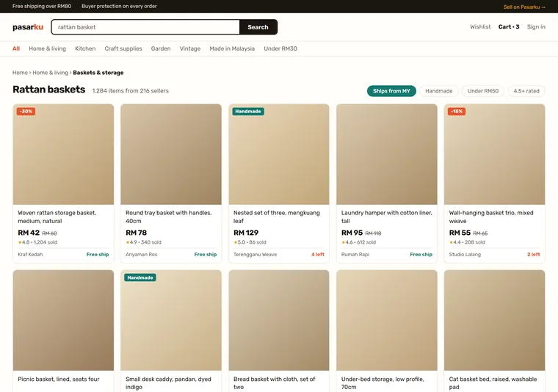Click the RM 129 price
This screenshot has width=558, height=392.
(x=246, y=233)
